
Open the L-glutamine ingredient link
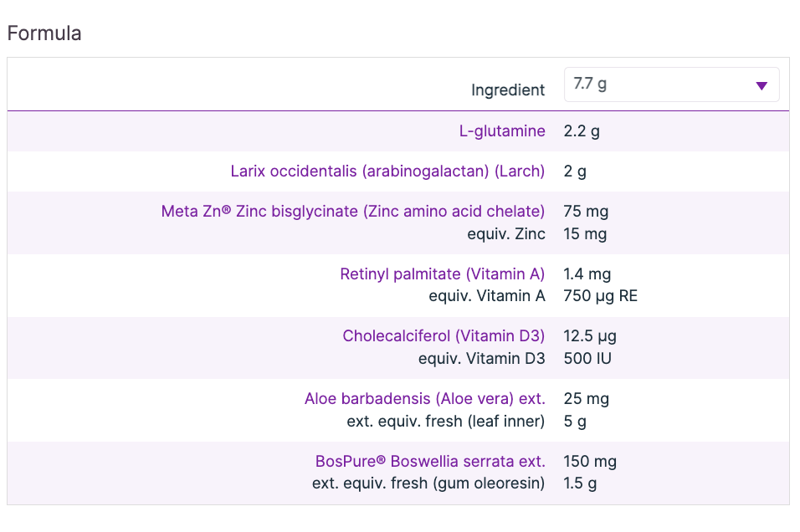click(x=502, y=130)
